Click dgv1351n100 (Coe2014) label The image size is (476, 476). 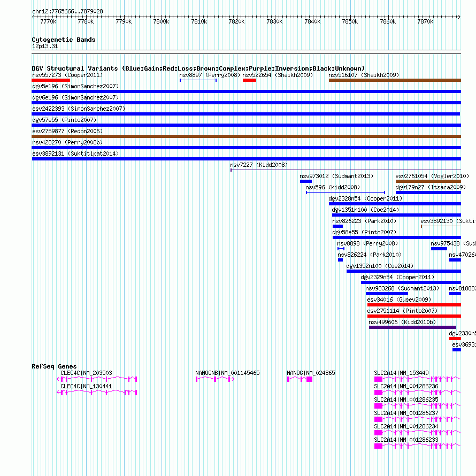(x=365, y=210)
